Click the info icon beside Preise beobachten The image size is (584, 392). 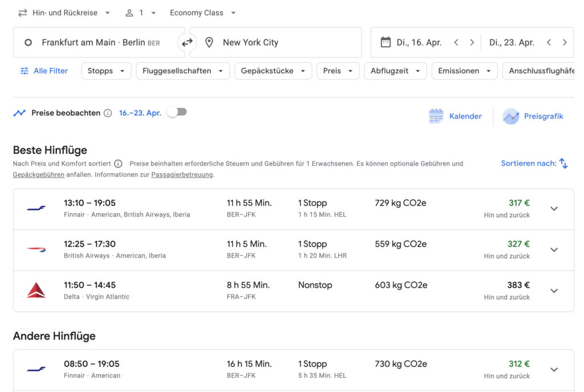[108, 113]
